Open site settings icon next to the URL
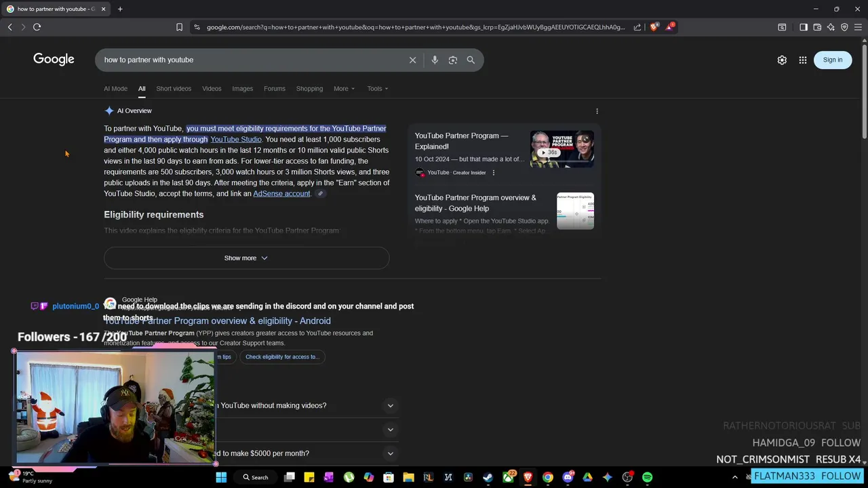This screenshot has width=868, height=488. tap(197, 27)
